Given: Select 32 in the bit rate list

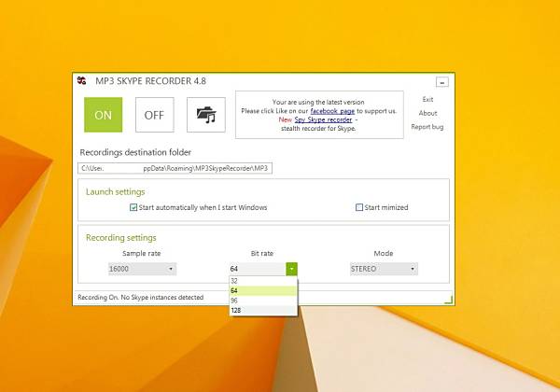Looking at the screenshot, I should [263, 281].
